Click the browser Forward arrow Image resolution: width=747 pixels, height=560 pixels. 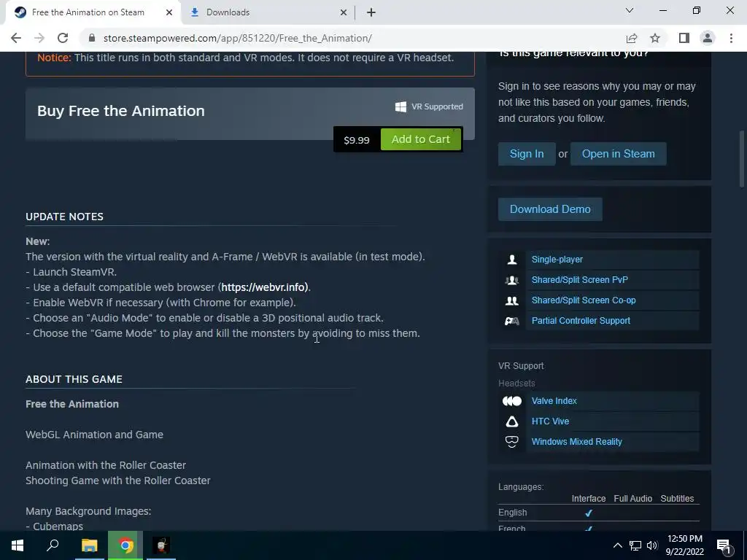[x=39, y=38]
